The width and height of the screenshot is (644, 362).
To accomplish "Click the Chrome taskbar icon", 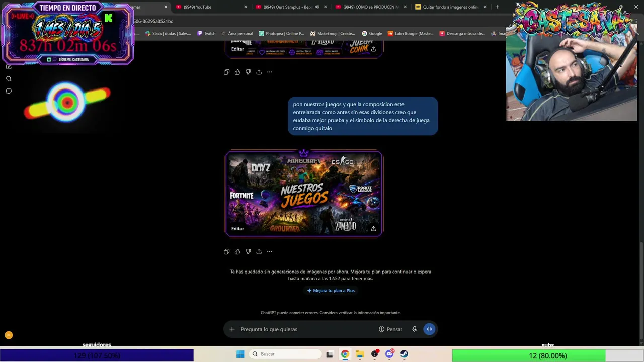I will point(345,354).
